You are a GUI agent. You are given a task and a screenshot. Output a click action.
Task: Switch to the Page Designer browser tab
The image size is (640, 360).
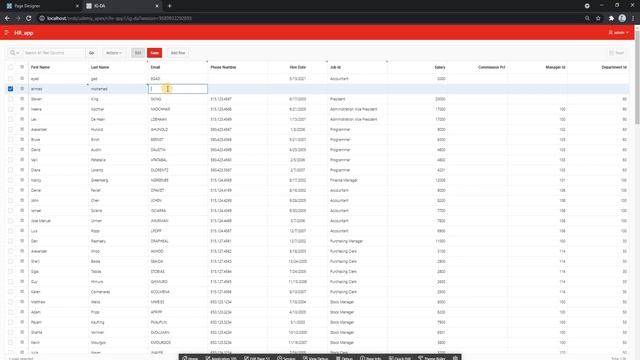coord(42,6)
